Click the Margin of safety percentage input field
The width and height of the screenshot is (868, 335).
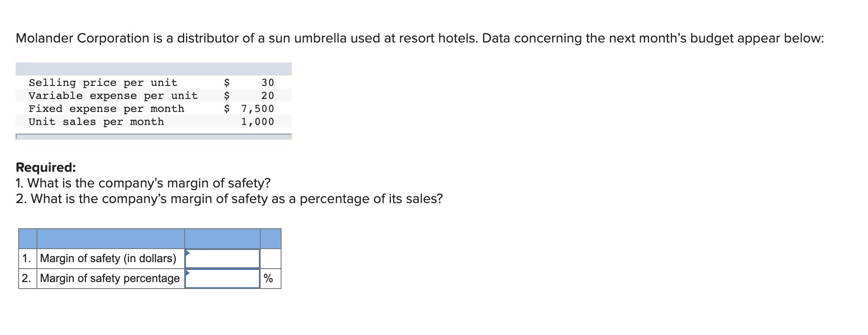(222, 279)
